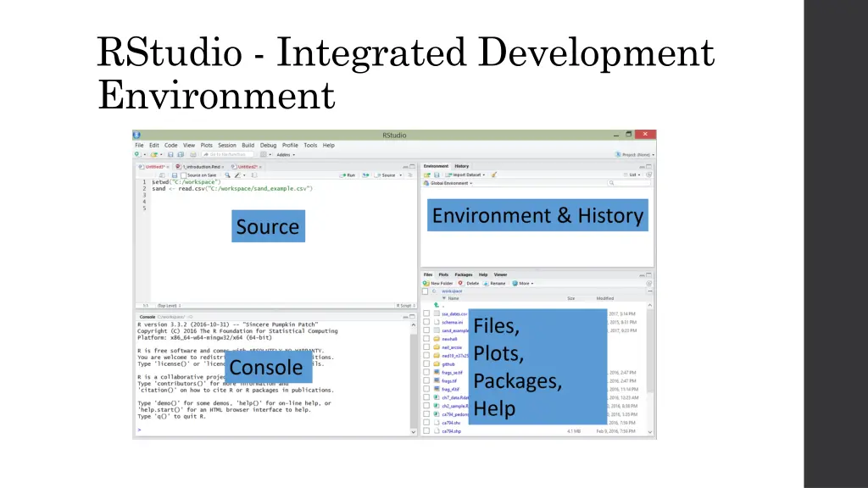Image resolution: width=868 pixels, height=488 pixels.
Task: Check the box for neil_arcsie folder
Action: click(x=426, y=347)
